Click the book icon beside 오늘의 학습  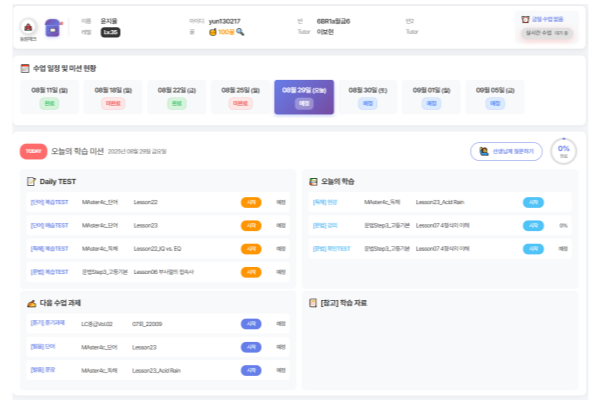pyautogui.click(x=313, y=181)
